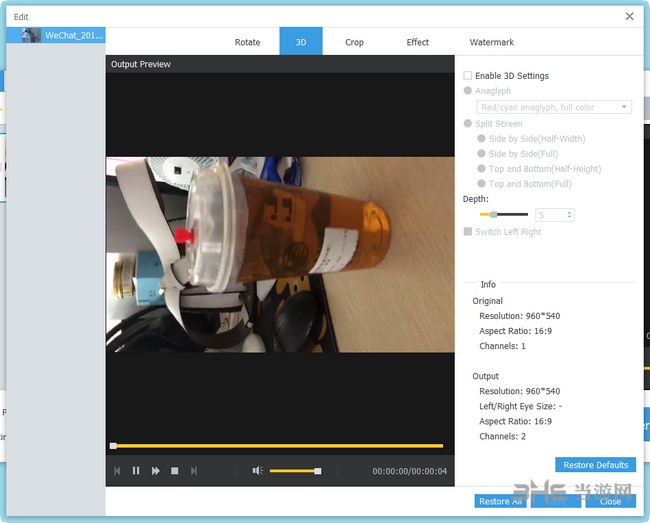Stop the video playback
The width and height of the screenshot is (650, 523).
pos(175,471)
